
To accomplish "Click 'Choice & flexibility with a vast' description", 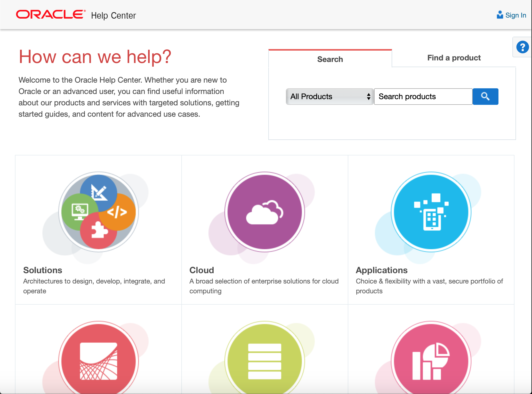I will 429,286.
